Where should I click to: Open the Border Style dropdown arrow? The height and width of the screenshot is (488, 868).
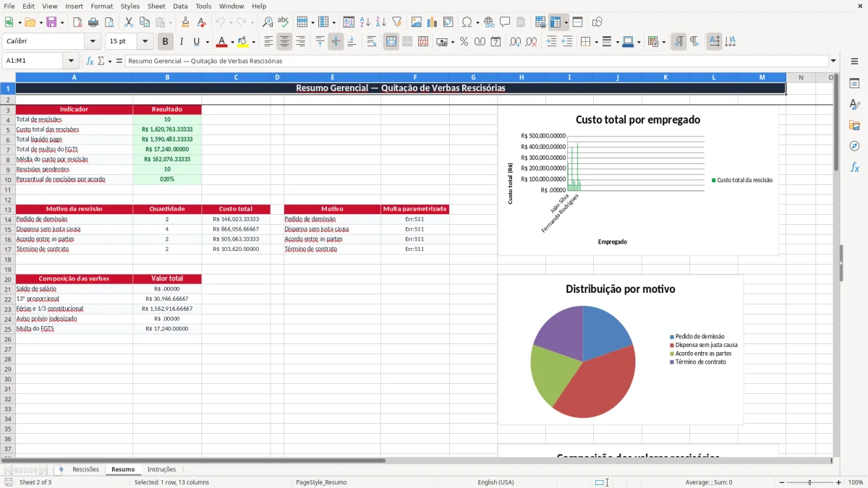pyautogui.click(x=618, y=42)
